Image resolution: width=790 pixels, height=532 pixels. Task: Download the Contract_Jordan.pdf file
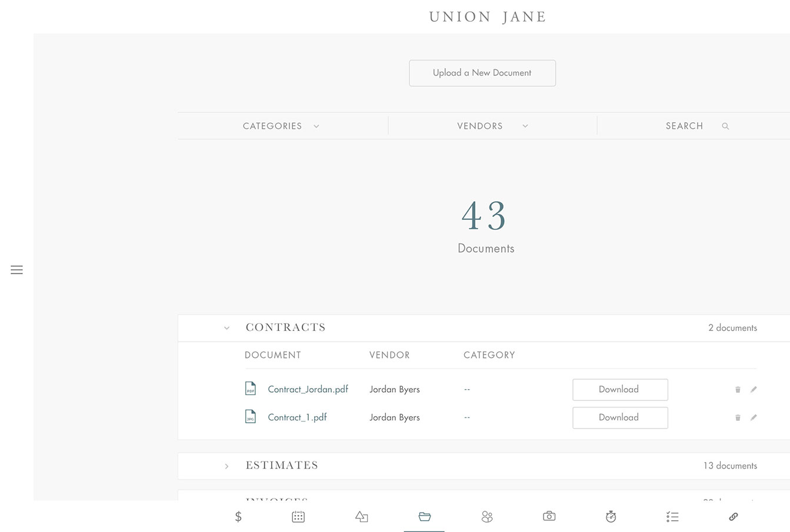click(619, 390)
